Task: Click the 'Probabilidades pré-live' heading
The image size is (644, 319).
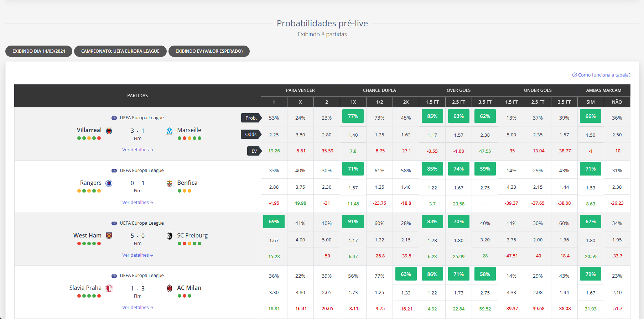Action: 322,23
